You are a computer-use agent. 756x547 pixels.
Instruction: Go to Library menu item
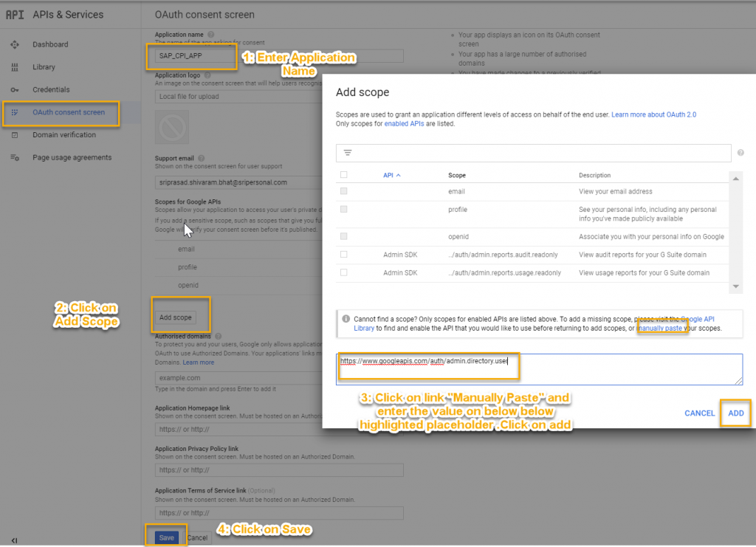coord(44,67)
